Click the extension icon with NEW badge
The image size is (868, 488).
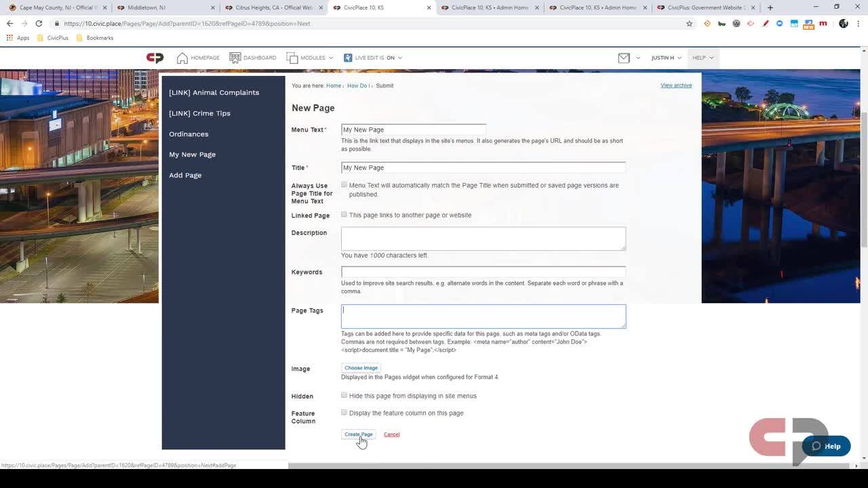[808, 24]
